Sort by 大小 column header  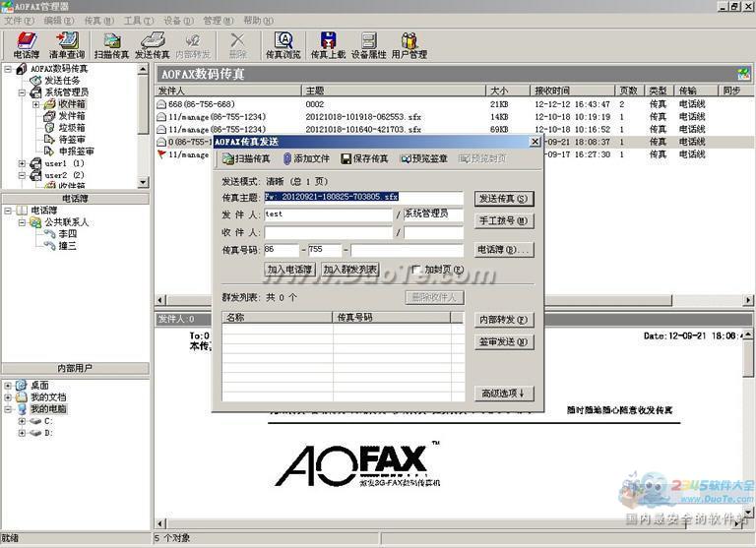507,91
